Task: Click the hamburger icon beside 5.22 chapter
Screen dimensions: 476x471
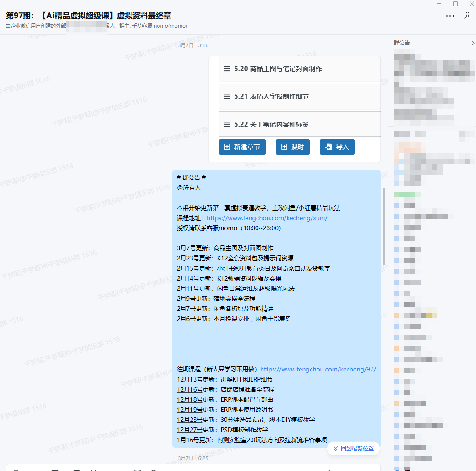Action: coord(227,124)
